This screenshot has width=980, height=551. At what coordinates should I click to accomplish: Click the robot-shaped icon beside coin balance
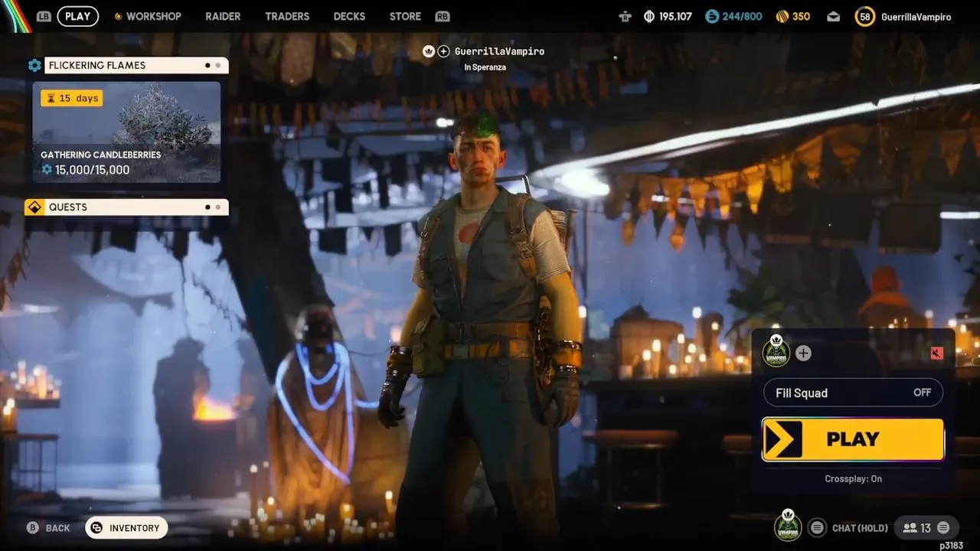point(625,16)
